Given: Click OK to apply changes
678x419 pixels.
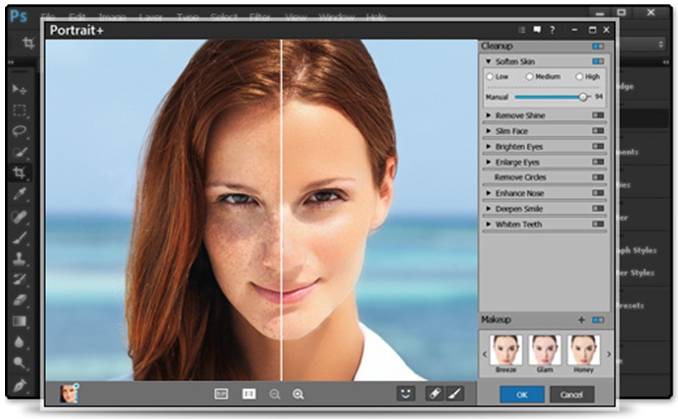Looking at the screenshot, I should (522, 394).
